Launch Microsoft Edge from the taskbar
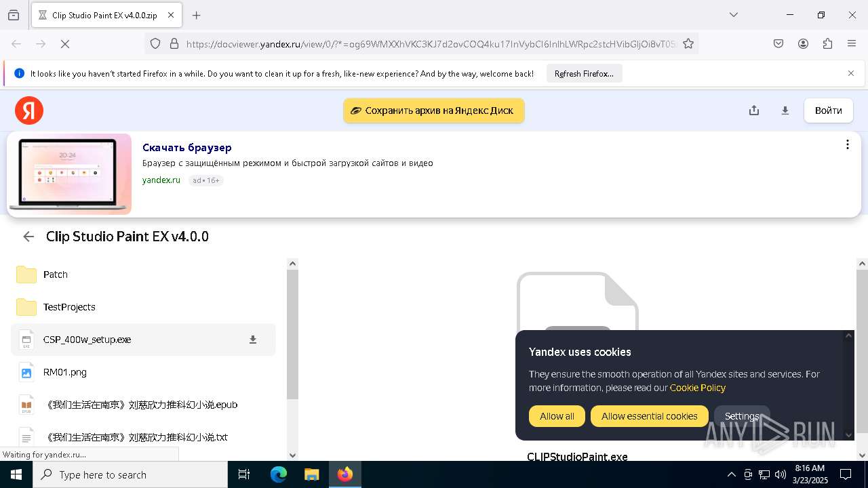This screenshot has width=868, height=488. click(x=279, y=474)
